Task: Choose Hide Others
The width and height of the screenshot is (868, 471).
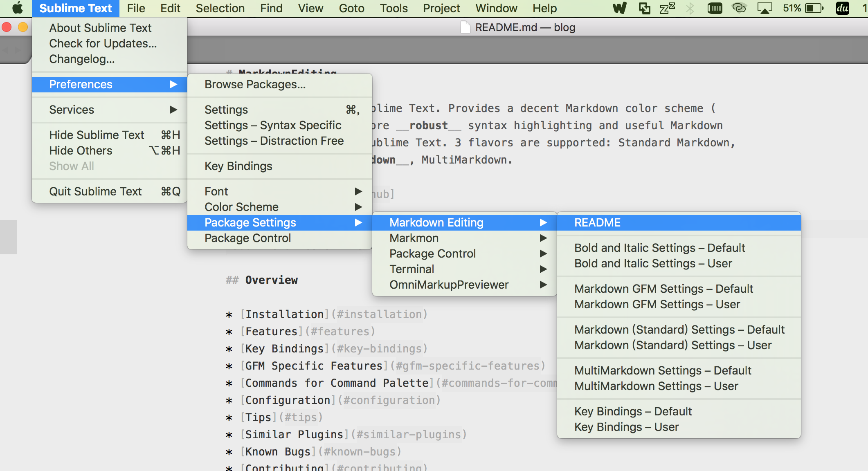Action: pyautogui.click(x=110, y=150)
